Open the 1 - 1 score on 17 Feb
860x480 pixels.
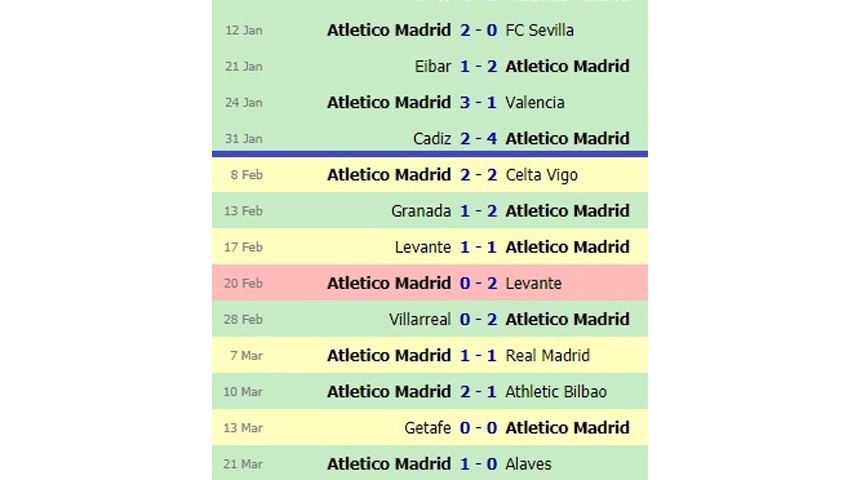point(478,247)
